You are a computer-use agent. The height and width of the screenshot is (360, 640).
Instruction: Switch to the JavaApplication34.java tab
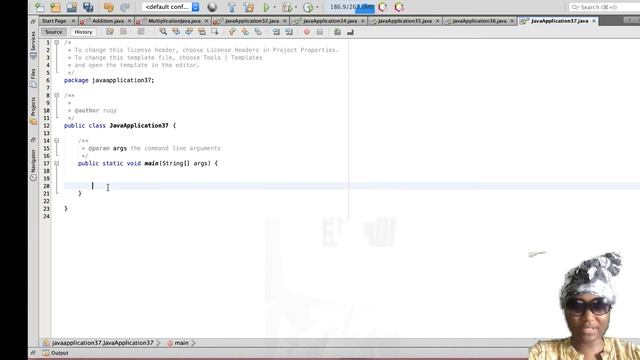point(330,21)
